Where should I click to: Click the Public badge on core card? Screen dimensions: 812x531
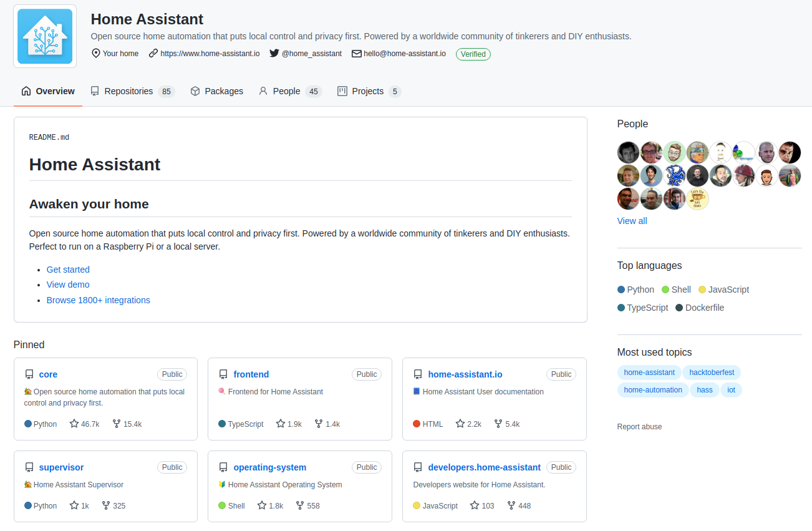[172, 374]
